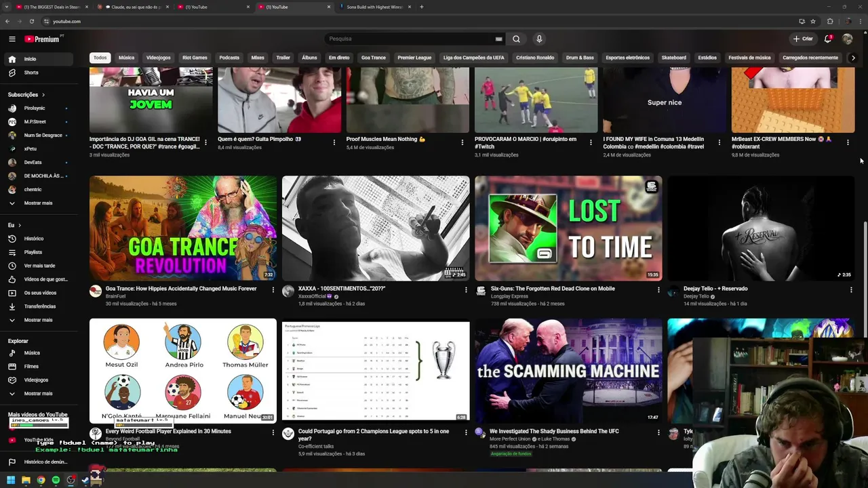Open a new browser tab
Image resolution: width=868 pixels, height=488 pixels.
(422, 7)
